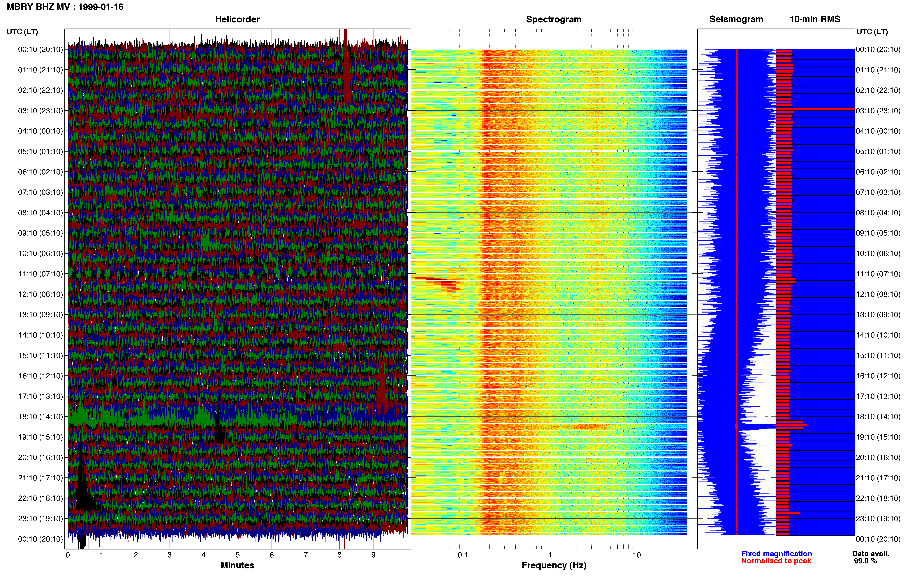924x578 pixels.
Task: Click the 9 tick on the Minutes axis
Action: [373, 555]
